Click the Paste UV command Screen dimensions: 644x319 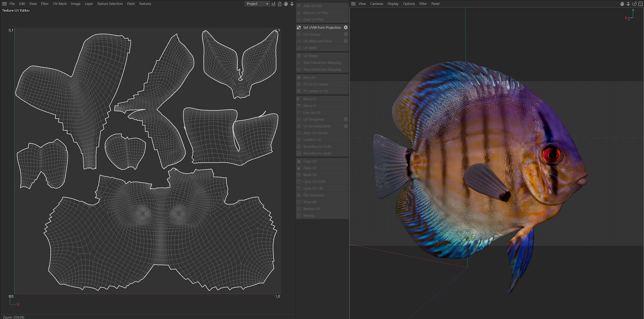[310, 168]
